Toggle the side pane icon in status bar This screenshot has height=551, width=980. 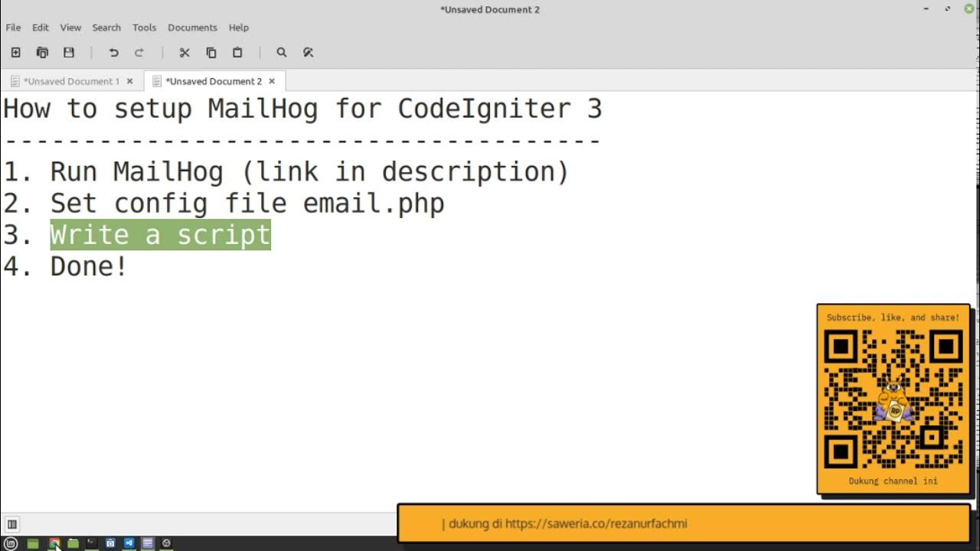(12, 524)
